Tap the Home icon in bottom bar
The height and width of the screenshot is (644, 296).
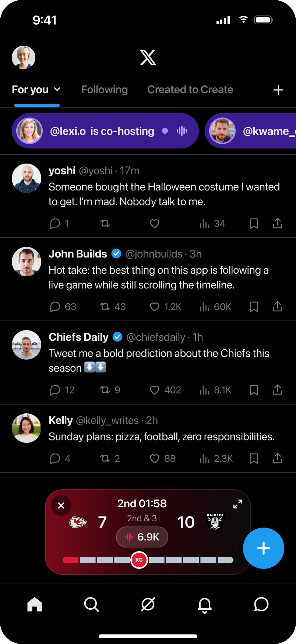[35, 604]
